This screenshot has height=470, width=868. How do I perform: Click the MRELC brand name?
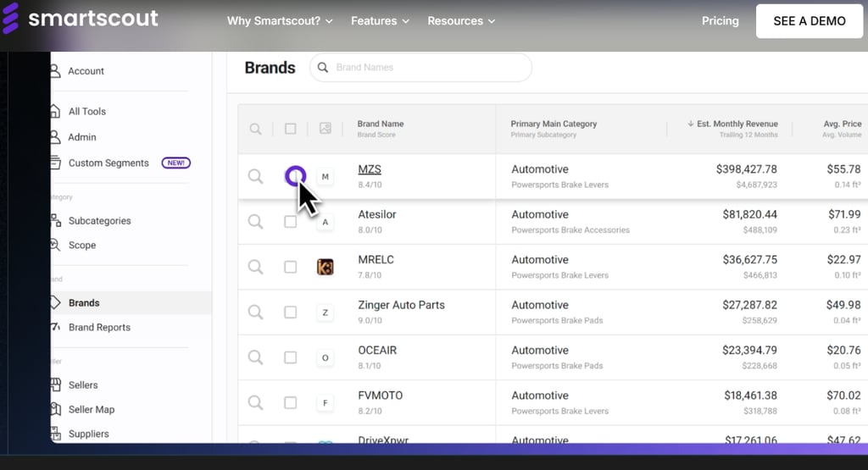376,260
